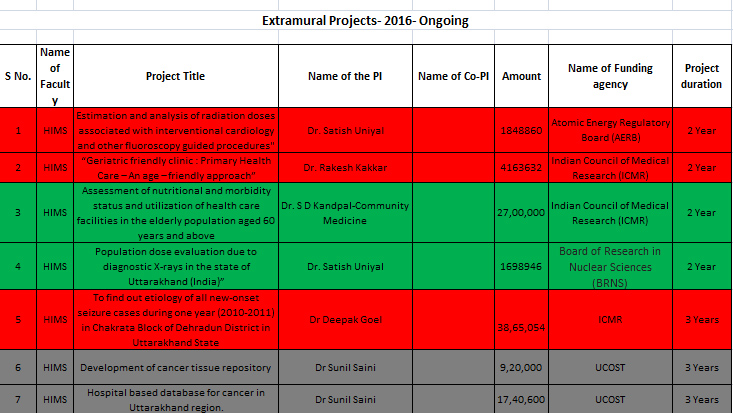Select the nutritional and morbidity project title
The height and width of the screenshot is (413, 733).
click(x=176, y=212)
